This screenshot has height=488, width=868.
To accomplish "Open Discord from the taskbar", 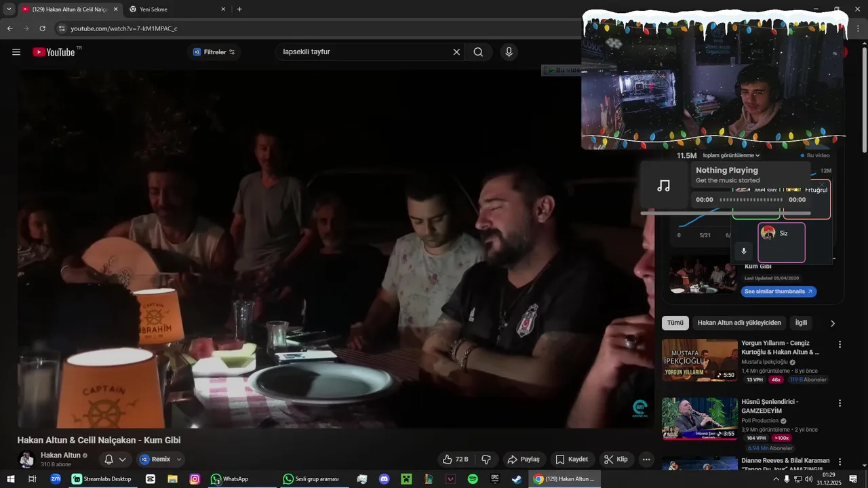I will [384, 479].
